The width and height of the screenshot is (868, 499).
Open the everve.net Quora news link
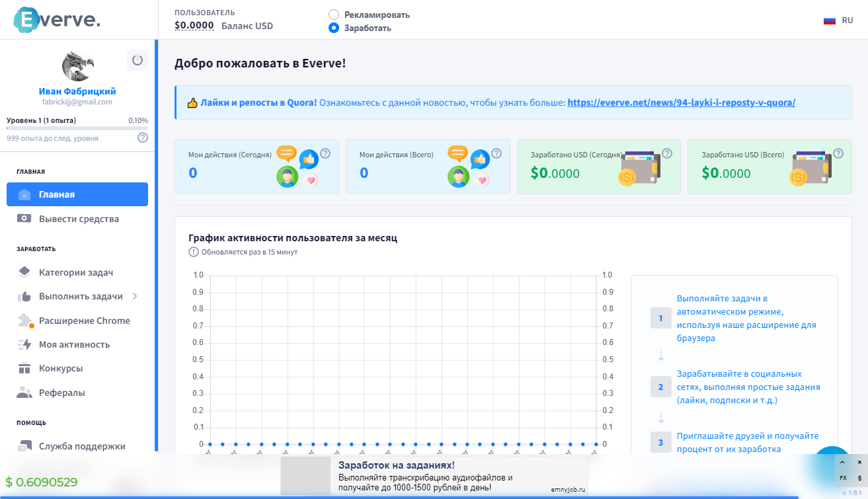pyautogui.click(x=682, y=102)
